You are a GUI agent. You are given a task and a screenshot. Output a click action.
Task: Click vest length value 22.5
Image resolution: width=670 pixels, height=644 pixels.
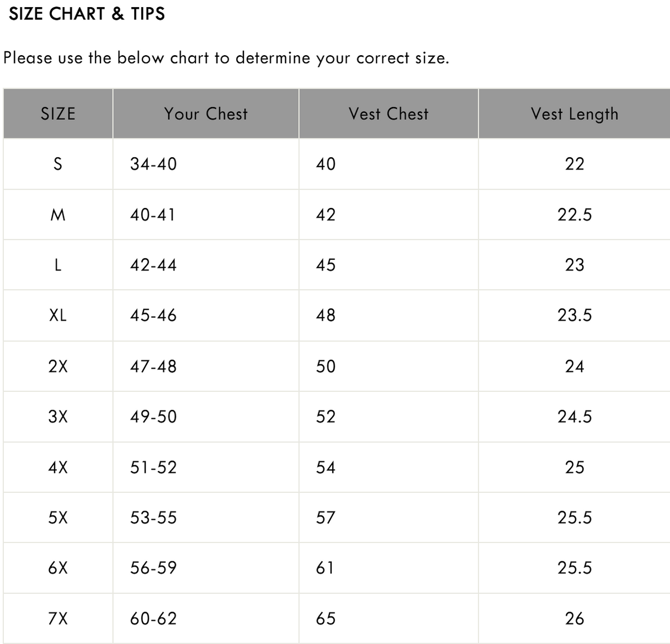click(574, 215)
